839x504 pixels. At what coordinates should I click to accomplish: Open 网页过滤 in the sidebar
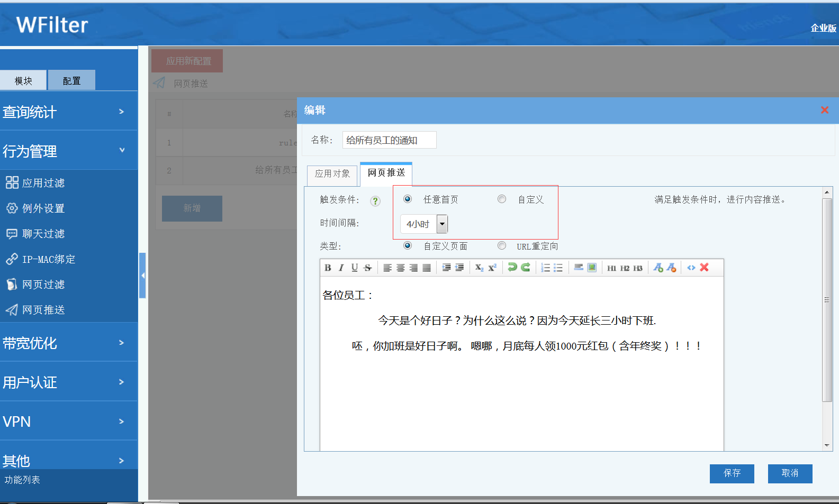click(43, 285)
